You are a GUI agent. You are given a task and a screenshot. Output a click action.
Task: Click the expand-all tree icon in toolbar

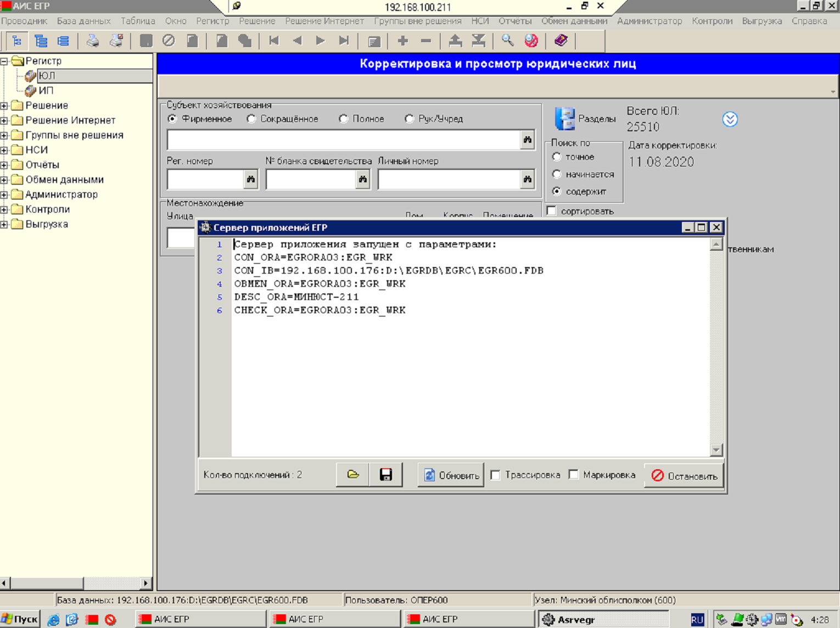click(x=41, y=41)
